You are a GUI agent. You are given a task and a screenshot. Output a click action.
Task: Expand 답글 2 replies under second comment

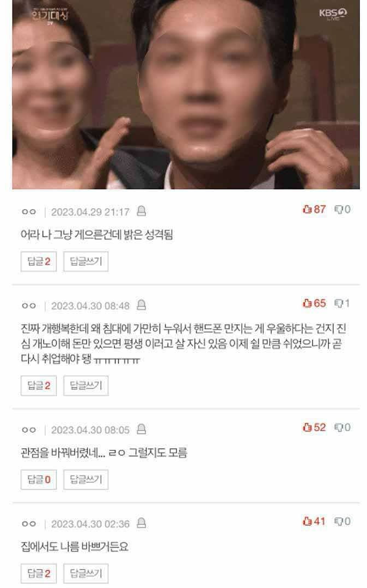(x=39, y=385)
